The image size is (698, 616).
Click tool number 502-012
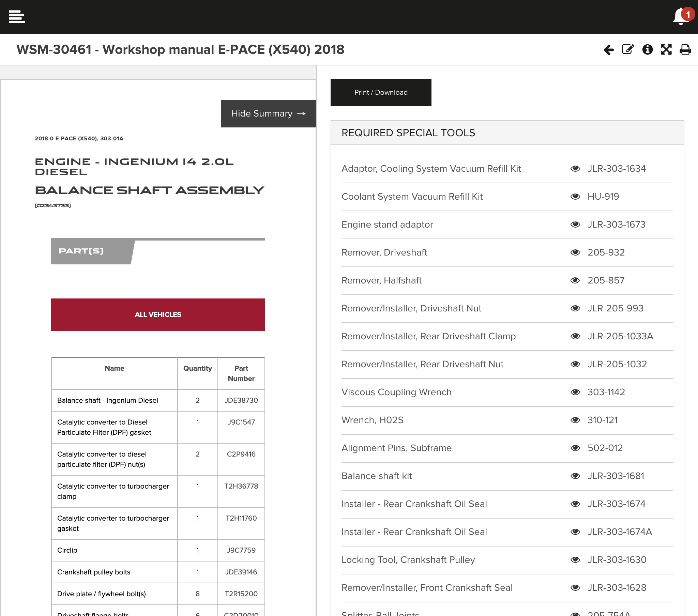[x=605, y=448]
